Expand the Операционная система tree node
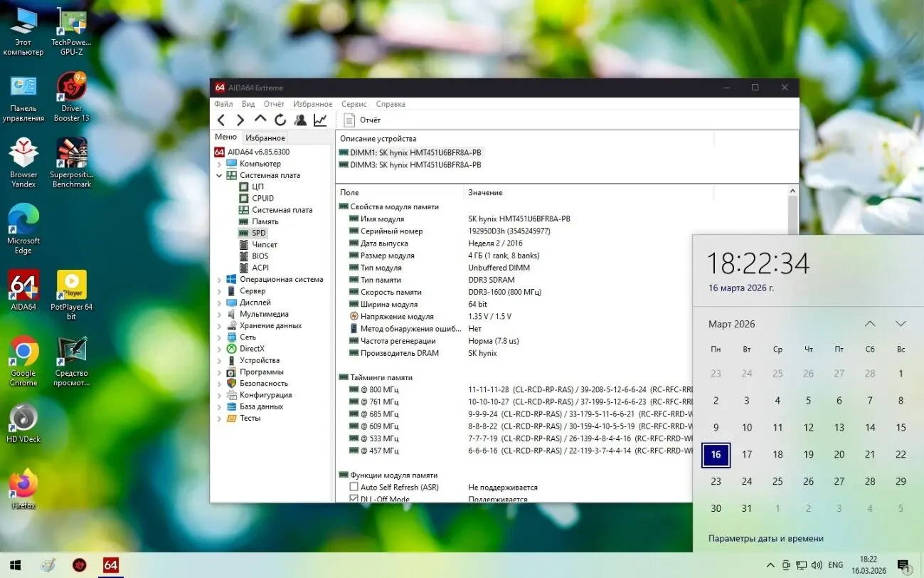Viewport: 924px width, 578px height. point(220,278)
